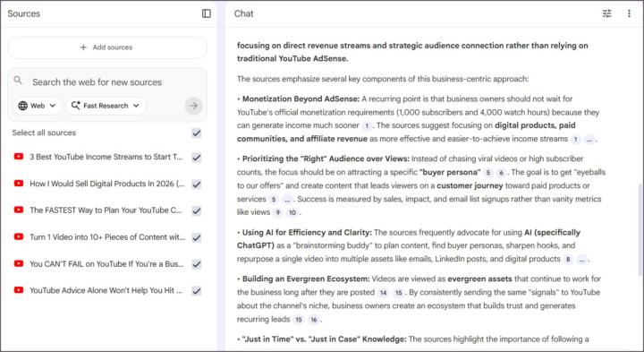Screen dimensions: 644x352
Task: Click the Chat panel heading
Action: (x=243, y=13)
